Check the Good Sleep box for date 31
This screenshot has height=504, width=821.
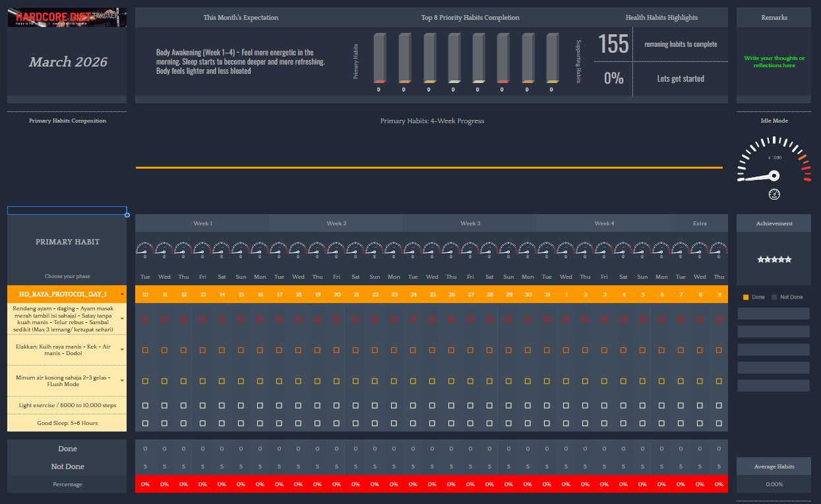pyautogui.click(x=547, y=423)
